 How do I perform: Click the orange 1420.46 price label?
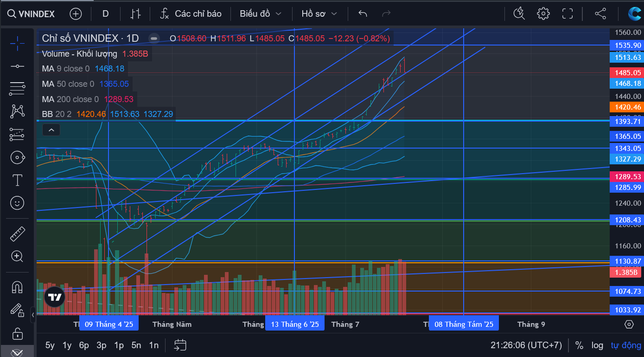628,107
